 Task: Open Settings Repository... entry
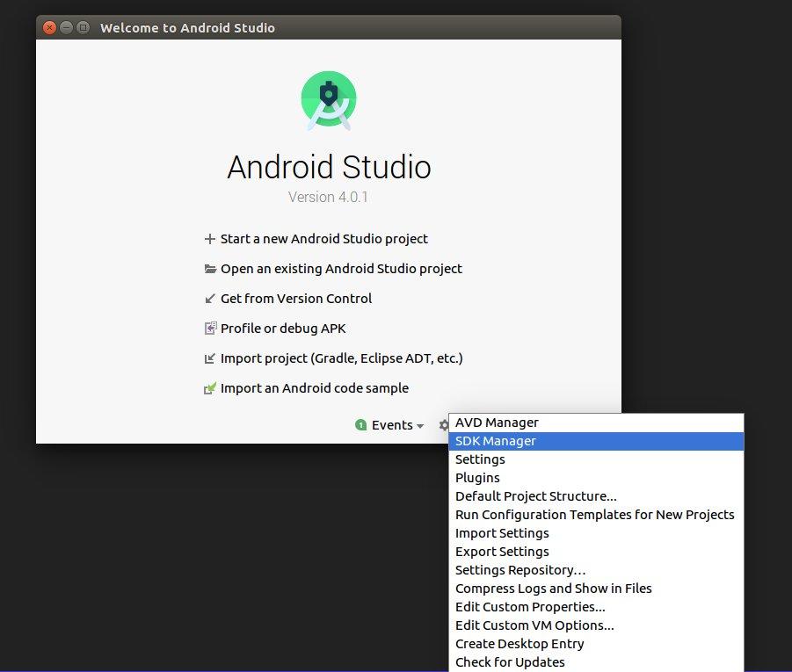tap(596, 570)
